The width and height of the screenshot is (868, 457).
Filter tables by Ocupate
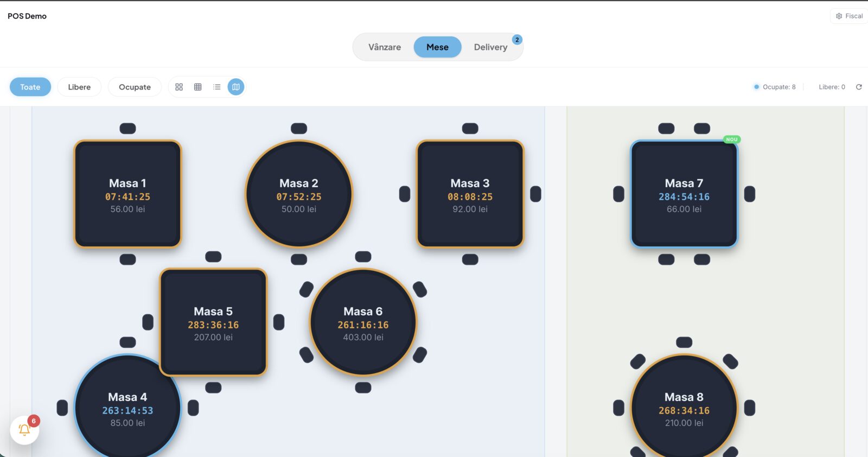(x=135, y=87)
